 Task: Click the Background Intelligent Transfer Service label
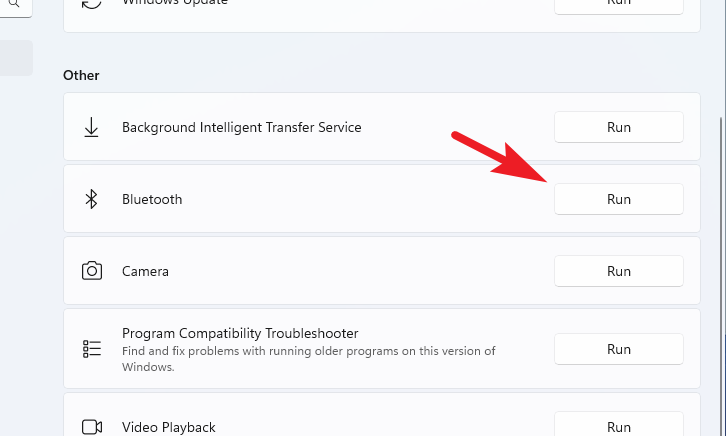(x=241, y=127)
